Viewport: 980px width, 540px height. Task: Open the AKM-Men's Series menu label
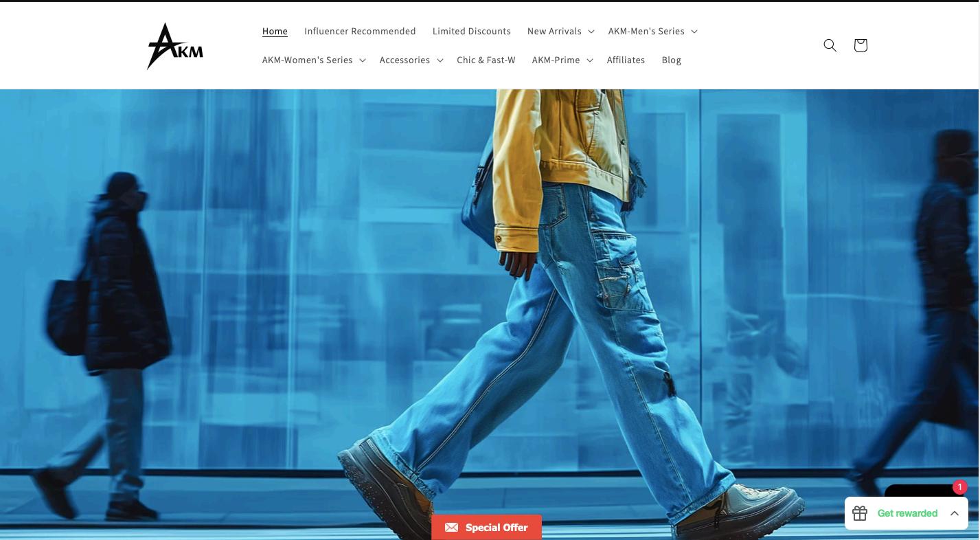(x=646, y=32)
